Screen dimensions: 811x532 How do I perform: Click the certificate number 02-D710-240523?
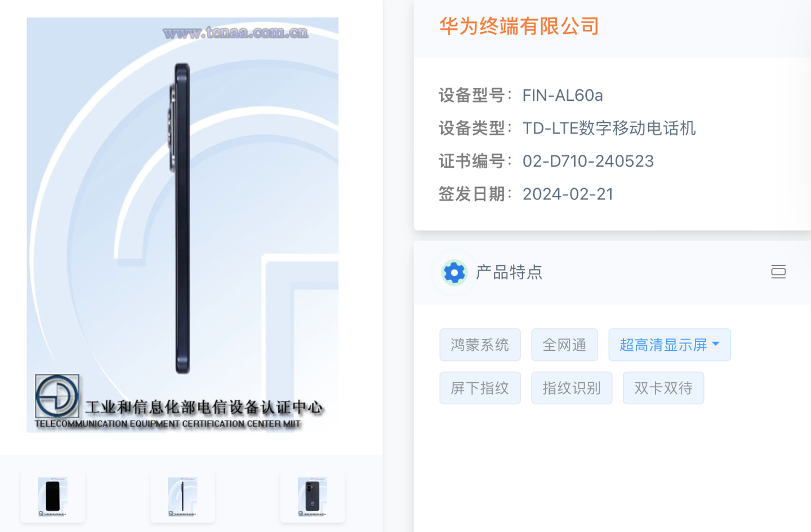(x=588, y=161)
